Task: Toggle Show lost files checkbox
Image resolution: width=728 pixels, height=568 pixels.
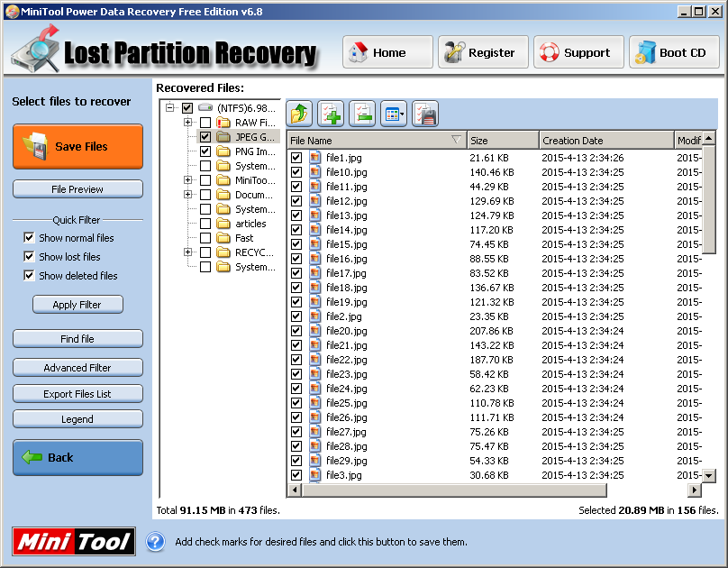Action: pos(29,256)
